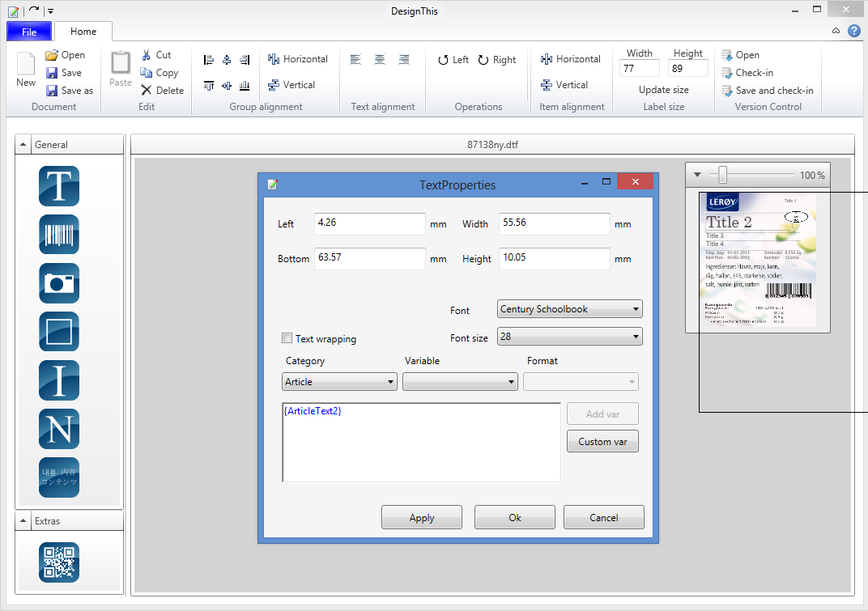The width and height of the screenshot is (868, 611).
Task: Open the Font size dropdown
Action: pyautogui.click(x=570, y=337)
